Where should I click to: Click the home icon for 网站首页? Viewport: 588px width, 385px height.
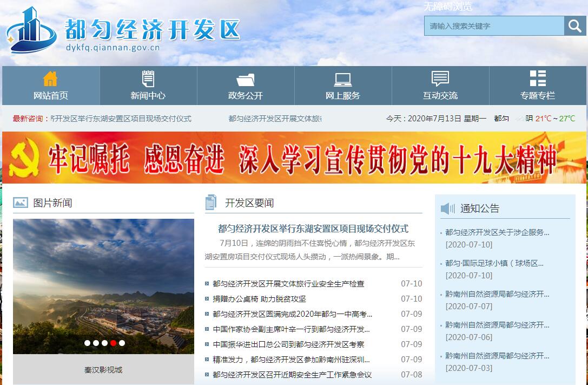pyautogui.click(x=50, y=79)
